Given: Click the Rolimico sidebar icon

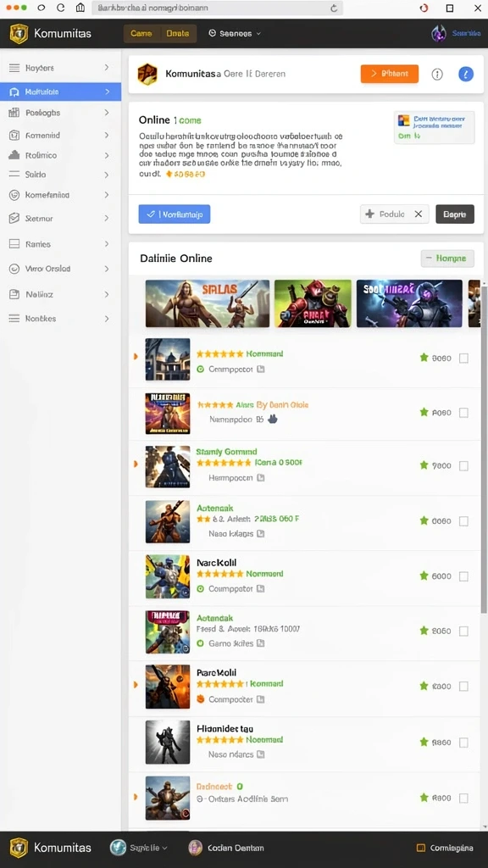Looking at the screenshot, I should (x=14, y=156).
